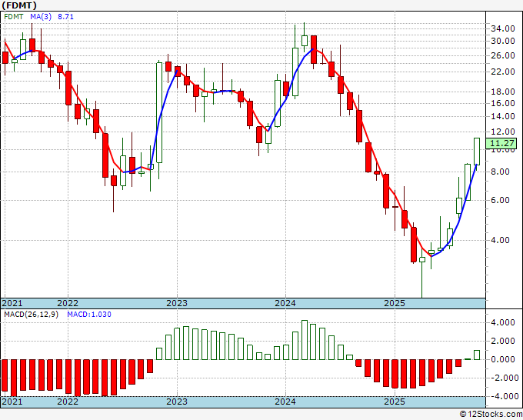Image resolution: width=523 pixels, height=420 pixels.
Task: Click 2025 on the price chart timeline
Action: click(395, 303)
